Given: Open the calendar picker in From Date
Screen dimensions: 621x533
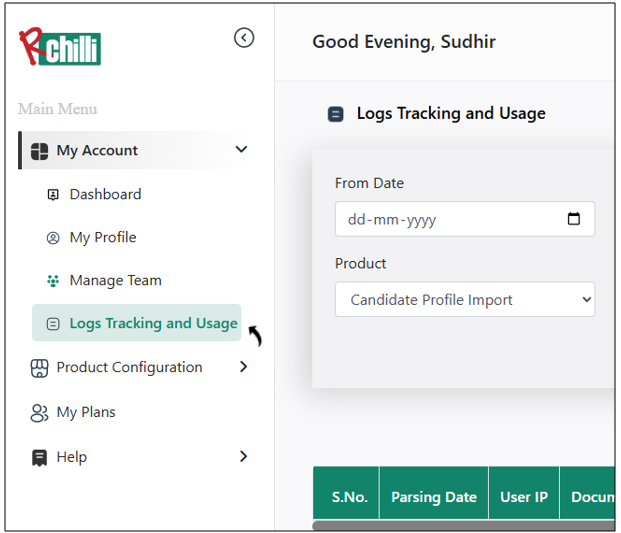Looking at the screenshot, I should click(x=574, y=219).
